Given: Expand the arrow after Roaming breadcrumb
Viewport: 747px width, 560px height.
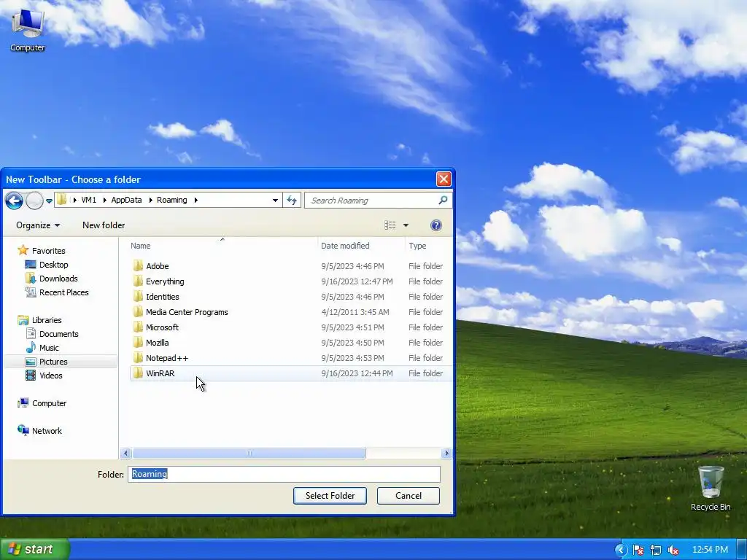Looking at the screenshot, I should [x=196, y=200].
